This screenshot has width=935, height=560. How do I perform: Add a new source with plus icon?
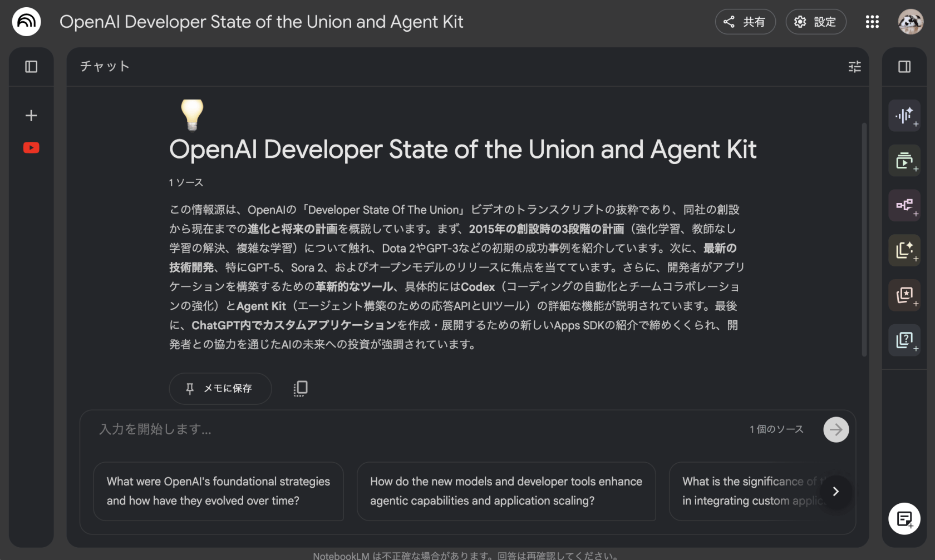click(x=31, y=116)
